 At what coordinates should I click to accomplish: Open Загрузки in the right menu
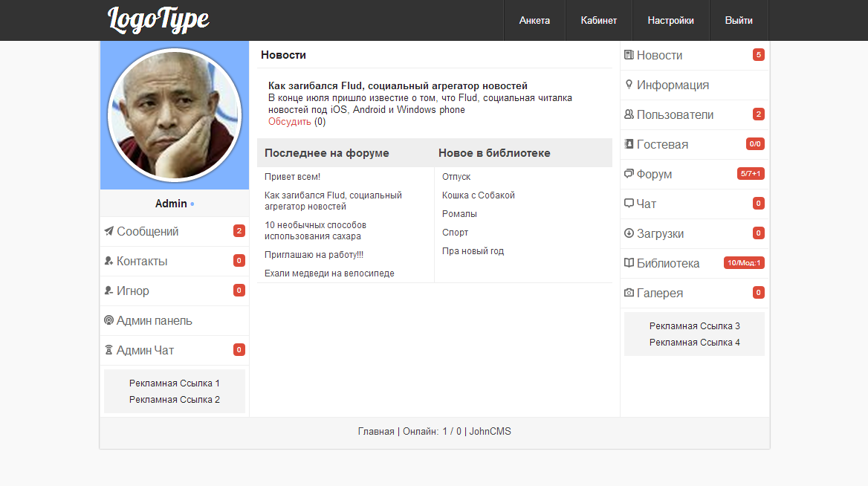695,233
